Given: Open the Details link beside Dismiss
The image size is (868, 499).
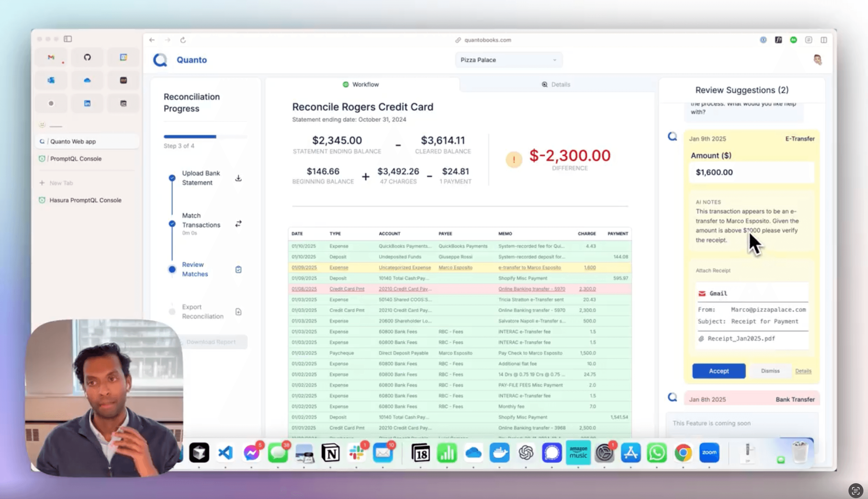Looking at the screenshot, I should (x=803, y=371).
